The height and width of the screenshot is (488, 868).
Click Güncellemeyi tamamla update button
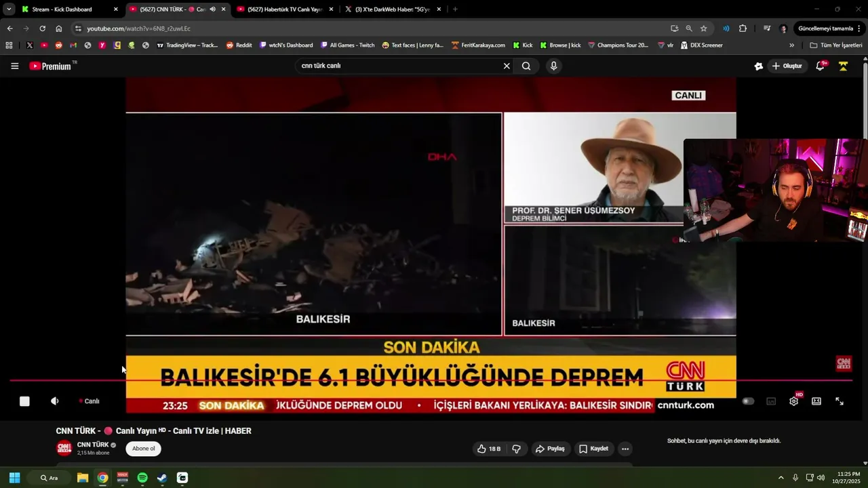pyautogui.click(x=829, y=28)
